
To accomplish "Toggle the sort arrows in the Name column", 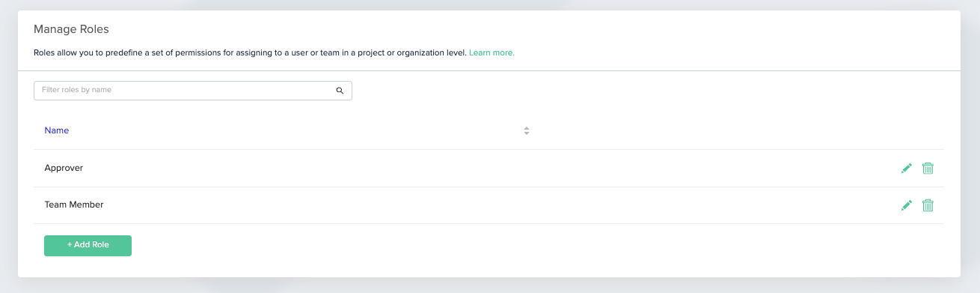I will [527, 130].
